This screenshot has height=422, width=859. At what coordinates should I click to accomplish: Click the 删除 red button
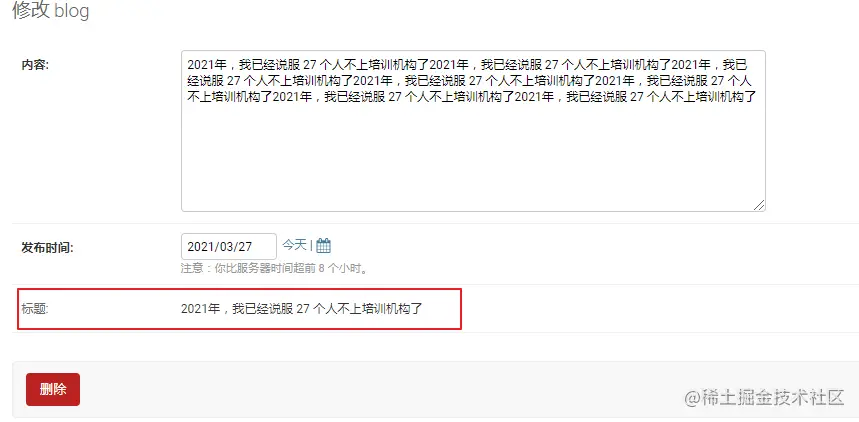53,390
